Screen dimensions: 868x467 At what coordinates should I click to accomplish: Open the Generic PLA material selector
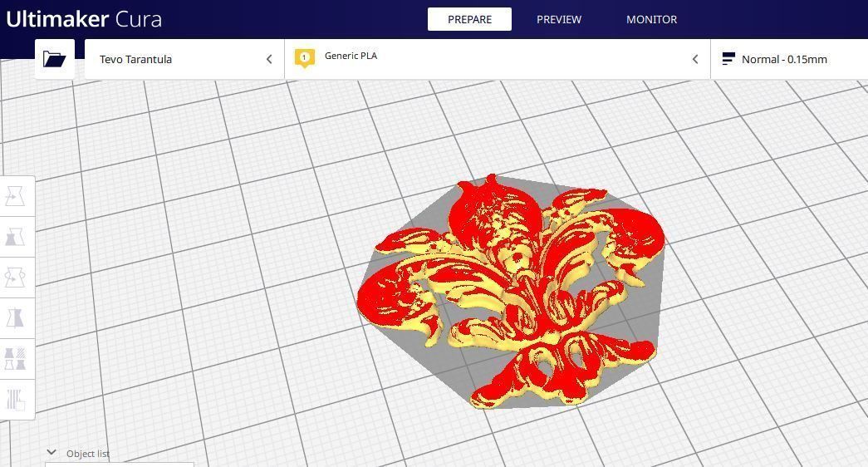pos(497,59)
